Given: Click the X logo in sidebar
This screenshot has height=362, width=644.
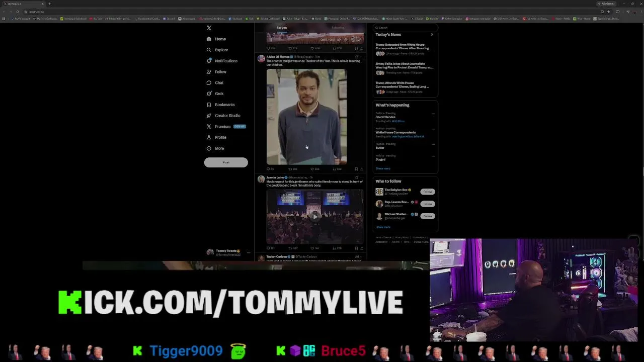Looking at the screenshot, I should click(209, 28).
